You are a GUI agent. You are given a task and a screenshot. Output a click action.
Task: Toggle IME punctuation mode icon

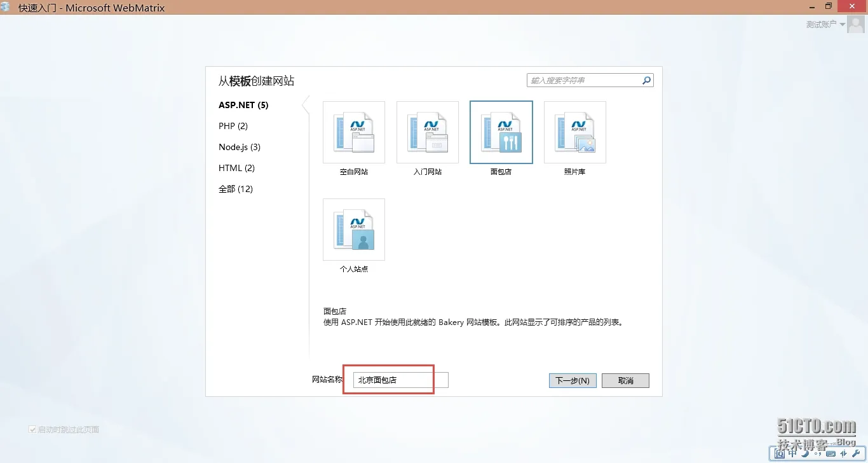(x=817, y=454)
